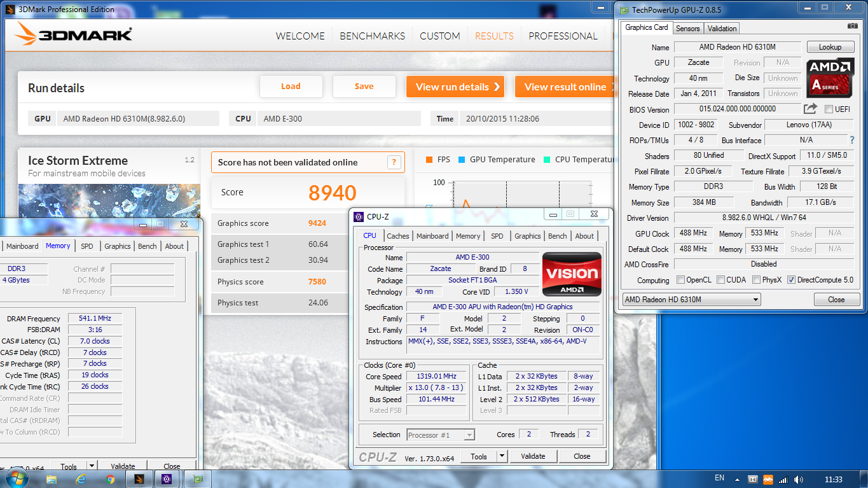Click the volume speaker tray icon

[797, 479]
